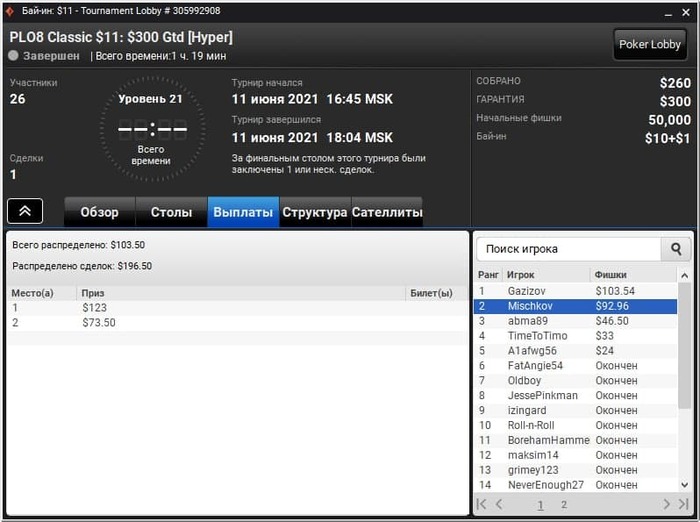Open the Обзор tab
The height and width of the screenshot is (522, 700).
pyautogui.click(x=100, y=212)
